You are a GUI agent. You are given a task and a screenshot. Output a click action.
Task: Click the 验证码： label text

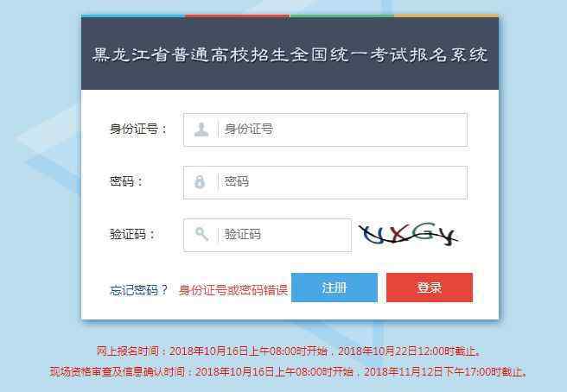point(133,234)
